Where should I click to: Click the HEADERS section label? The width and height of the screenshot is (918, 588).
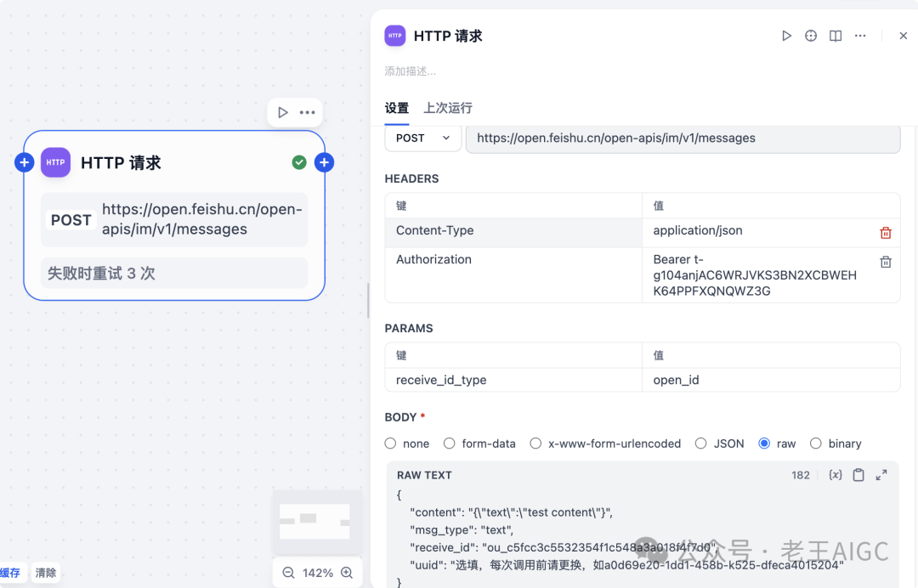(x=411, y=179)
